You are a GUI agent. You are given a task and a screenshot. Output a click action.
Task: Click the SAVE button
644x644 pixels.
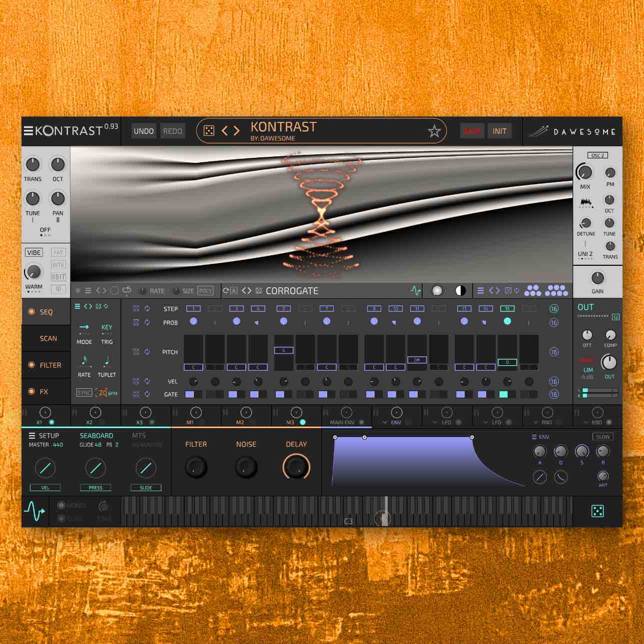pyautogui.click(x=472, y=131)
